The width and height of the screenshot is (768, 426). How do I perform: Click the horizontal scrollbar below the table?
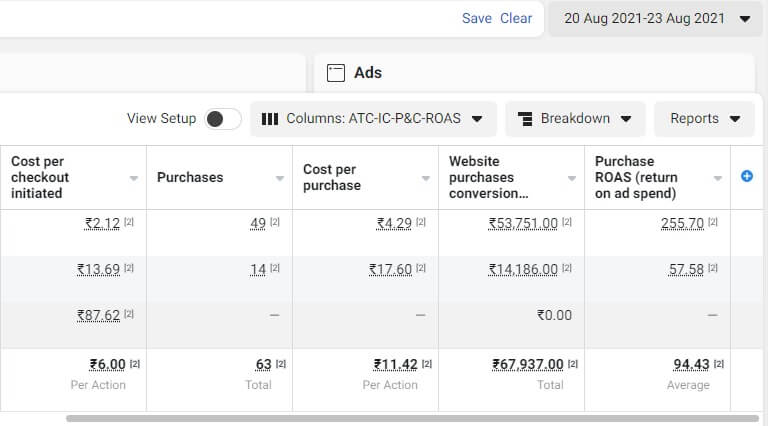(400, 418)
